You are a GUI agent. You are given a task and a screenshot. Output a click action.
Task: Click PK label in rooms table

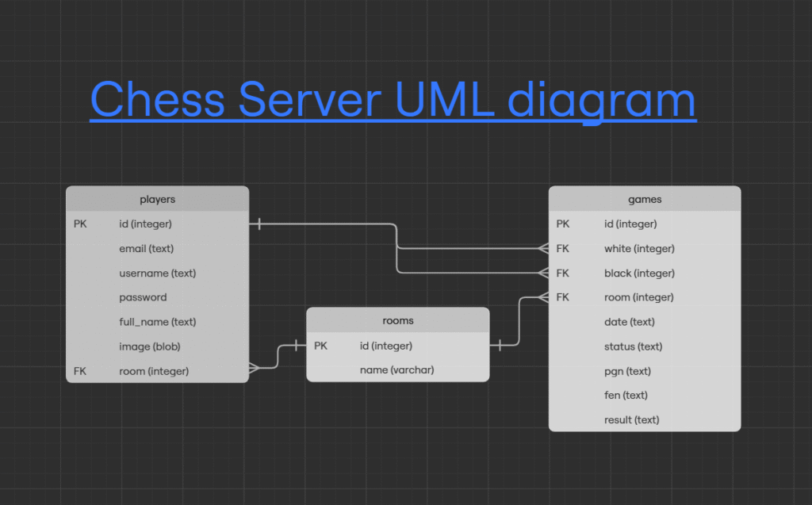click(x=320, y=346)
